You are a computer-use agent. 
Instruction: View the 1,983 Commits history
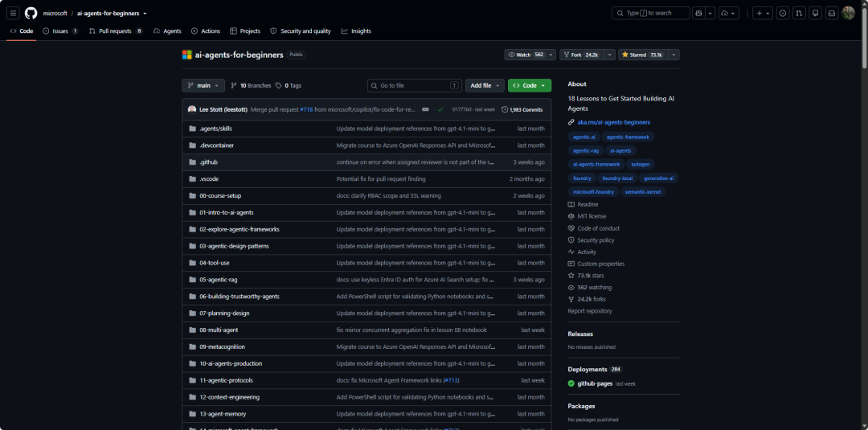(522, 109)
